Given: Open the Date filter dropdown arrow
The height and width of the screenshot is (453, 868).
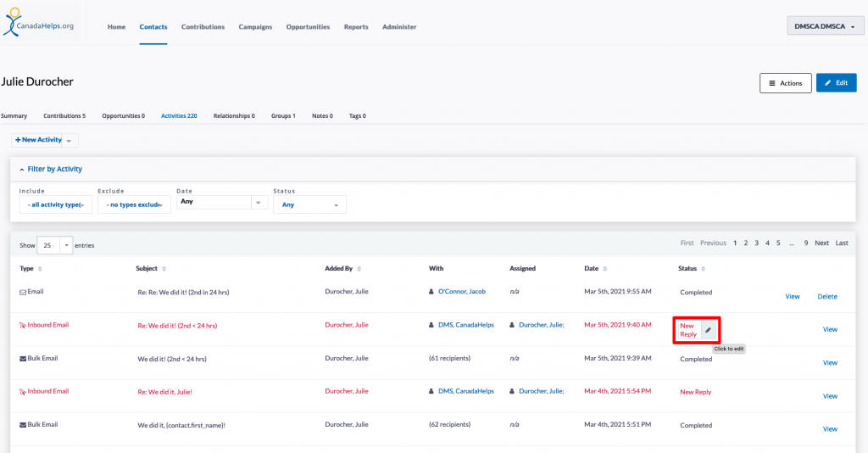Looking at the screenshot, I should pos(259,203).
